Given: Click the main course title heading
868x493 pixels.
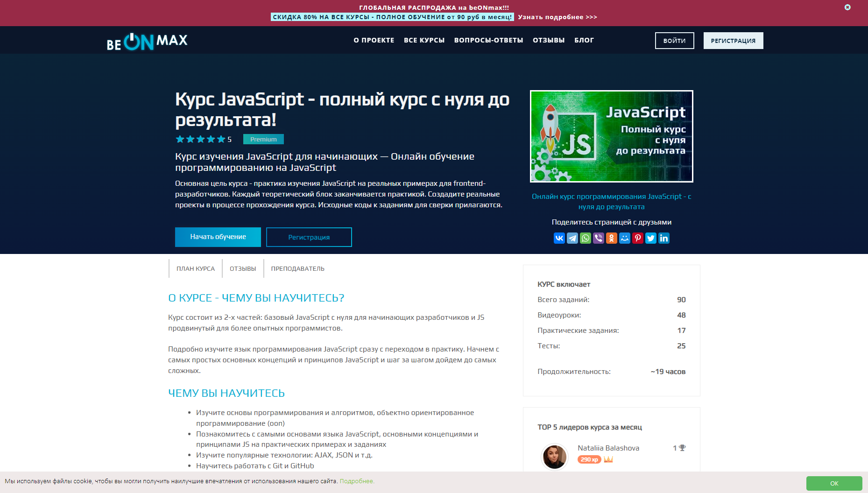Looking at the screenshot, I should (x=342, y=110).
